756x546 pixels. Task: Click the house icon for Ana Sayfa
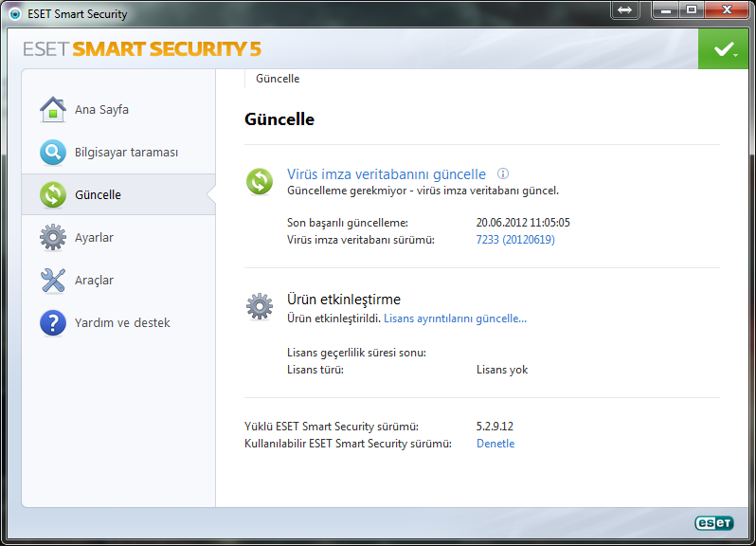[53, 110]
